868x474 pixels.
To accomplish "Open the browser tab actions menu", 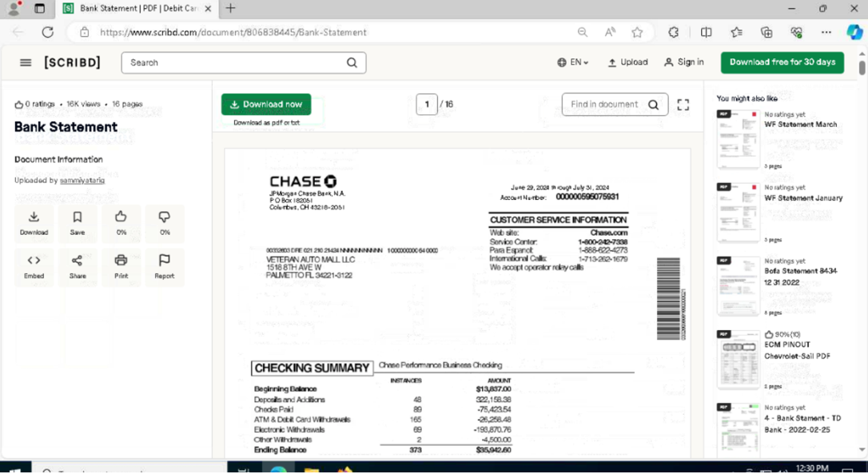I will point(39,9).
